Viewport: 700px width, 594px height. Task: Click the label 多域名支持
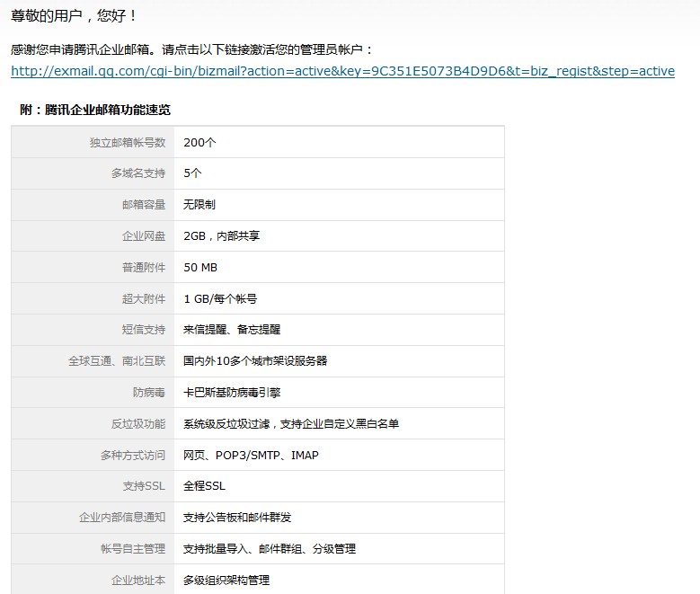tap(138, 173)
